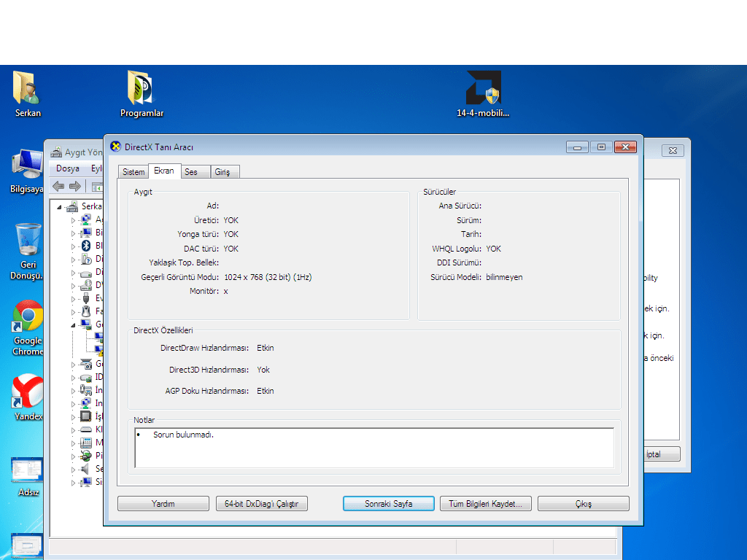Click the Monitör value x
This screenshot has width=747, height=560.
pyautogui.click(x=226, y=291)
